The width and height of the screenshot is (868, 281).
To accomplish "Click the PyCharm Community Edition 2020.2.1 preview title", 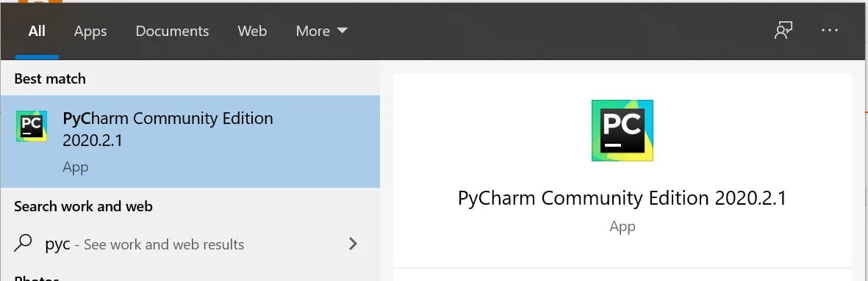I will pyautogui.click(x=623, y=198).
